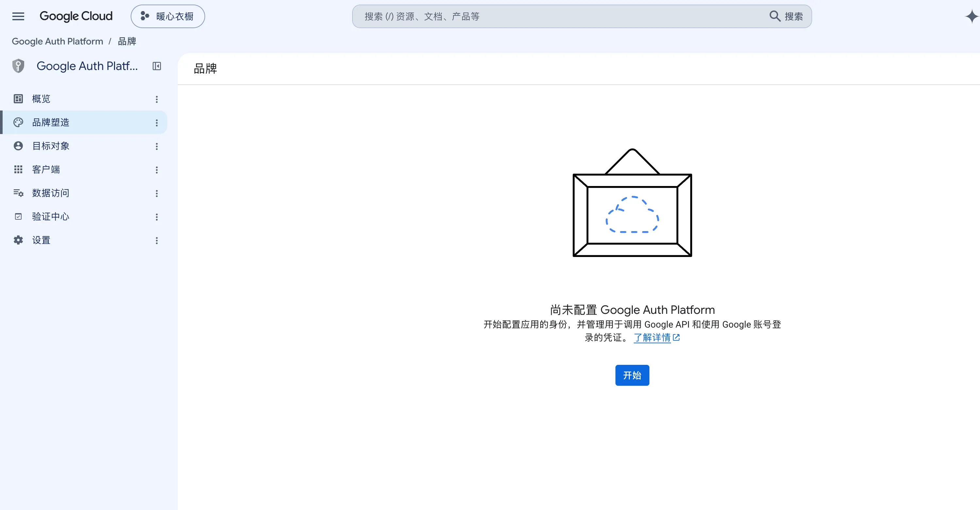Open more options for 品牌塑造
Screen dimensions: 980x510
pos(157,123)
